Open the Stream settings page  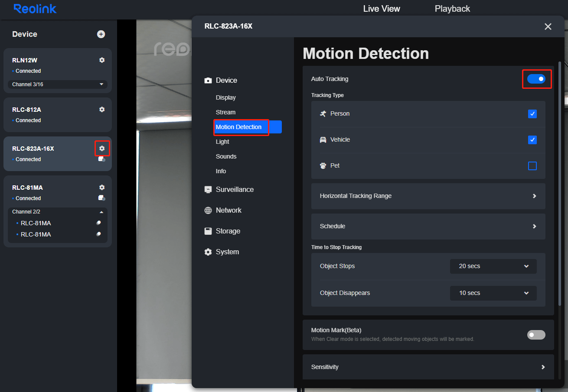pyautogui.click(x=226, y=112)
